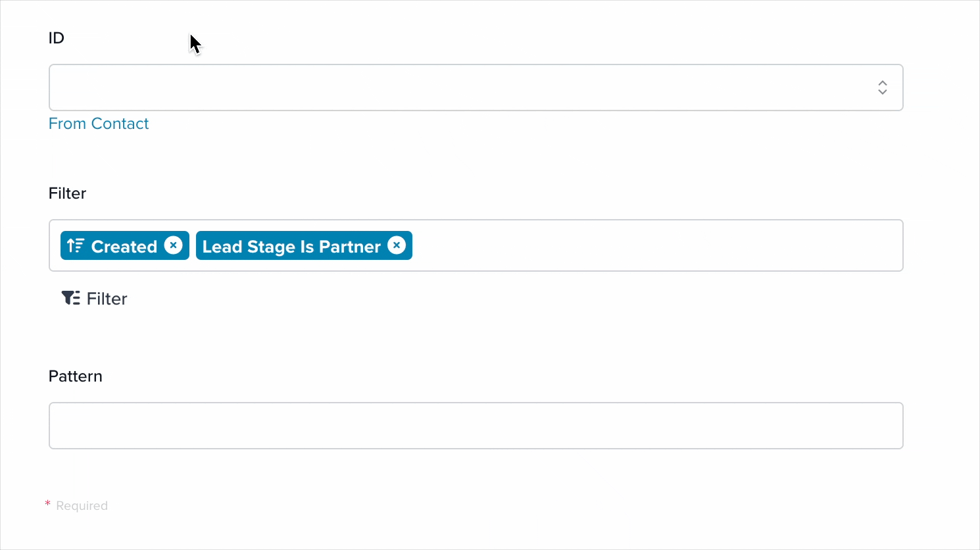This screenshot has width=980, height=550.
Task: Remove the Lead Stage Is Partner chip
Action: pyautogui.click(x=397, y=245)
